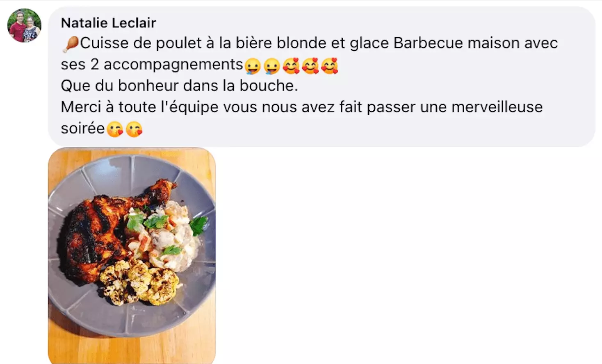Click the first smiling face with hearts emoji
602x364 pixels.
pyautogui.click(x=291, y=66)
